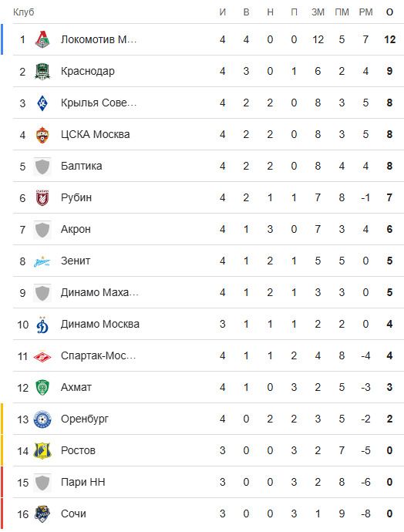Click the Akhmat green crest
Screen dimensions: 404x532
tap(42, 388)
